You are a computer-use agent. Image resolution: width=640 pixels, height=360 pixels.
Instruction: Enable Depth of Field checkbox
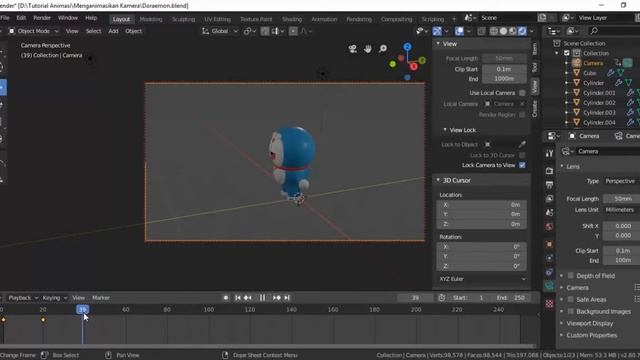pos(571,276)
